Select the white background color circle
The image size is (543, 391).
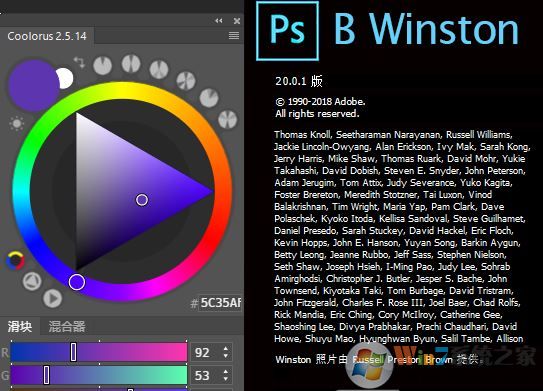[x=65, y=78]
